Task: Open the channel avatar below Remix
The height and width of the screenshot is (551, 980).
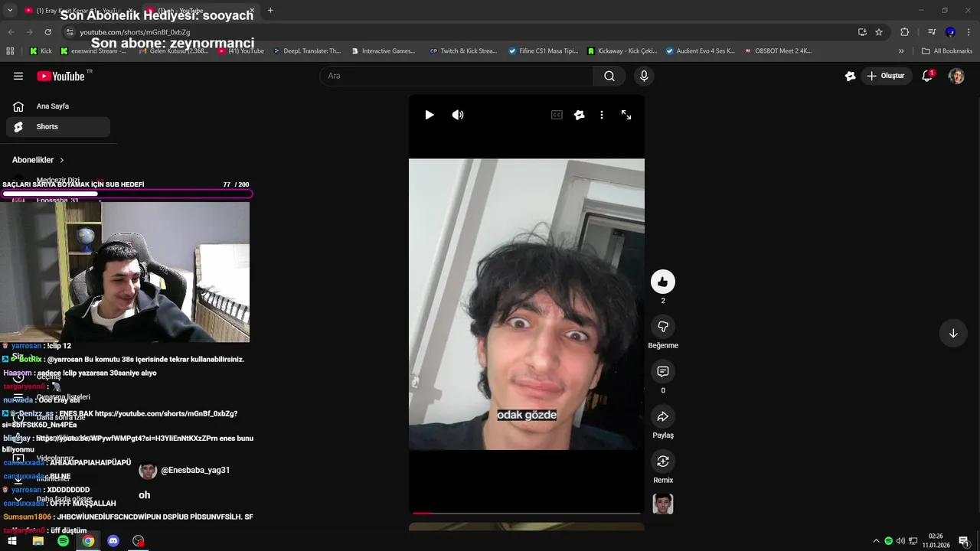Action: tap(663, 504)
